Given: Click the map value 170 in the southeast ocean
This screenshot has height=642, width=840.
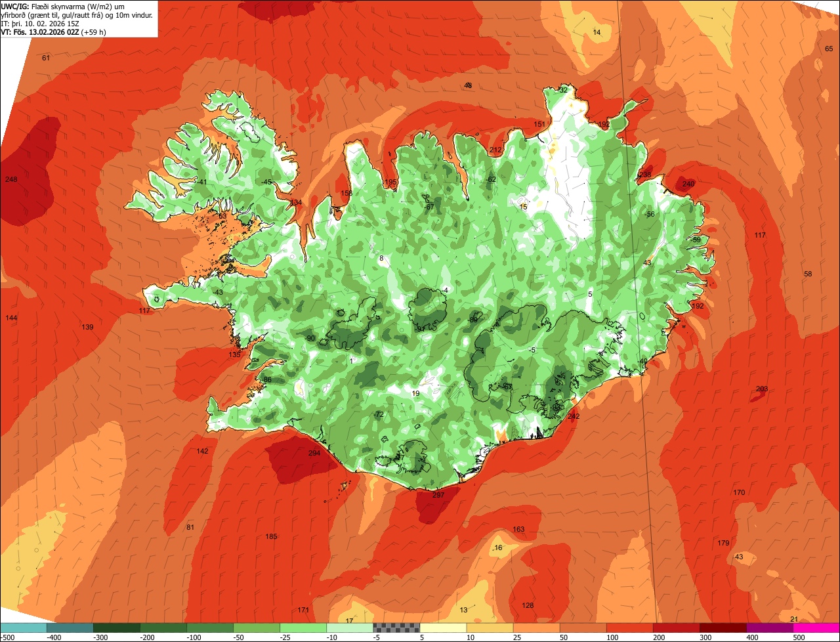Looking at the screenshot, I should tap(740, 492).
